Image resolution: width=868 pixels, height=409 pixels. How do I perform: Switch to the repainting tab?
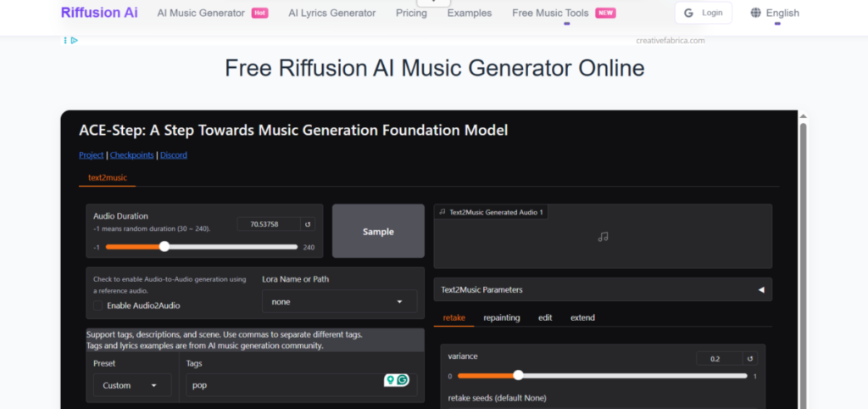(x=502, y=317)
